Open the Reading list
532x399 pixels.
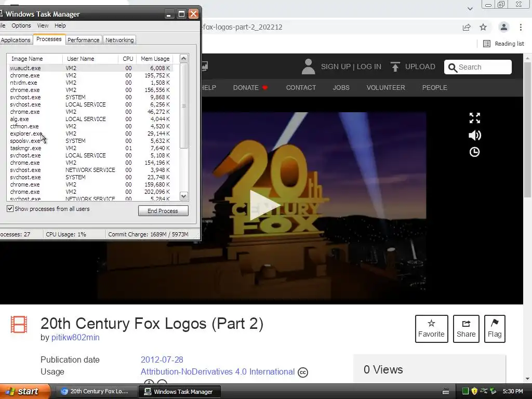(503, 44)
